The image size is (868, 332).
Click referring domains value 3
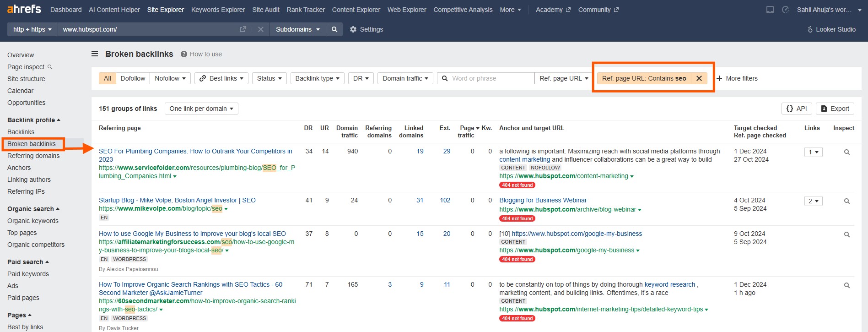[390, 284]
